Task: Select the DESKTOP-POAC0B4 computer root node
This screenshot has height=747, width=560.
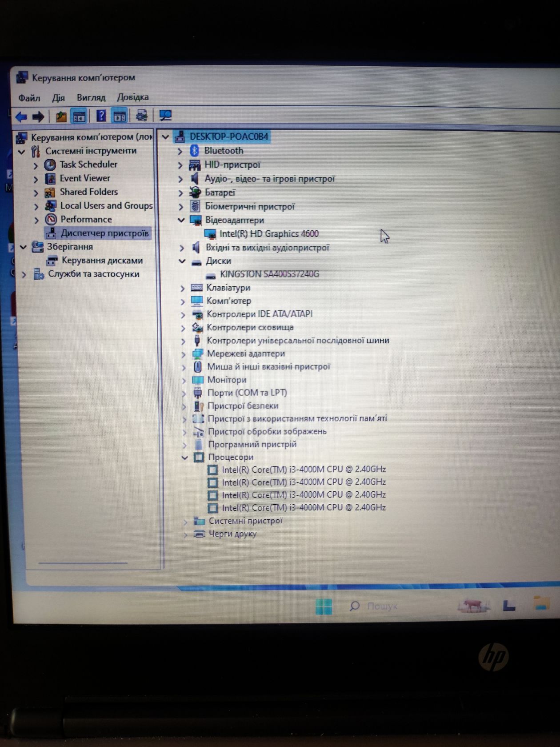Action: (229, 137)
